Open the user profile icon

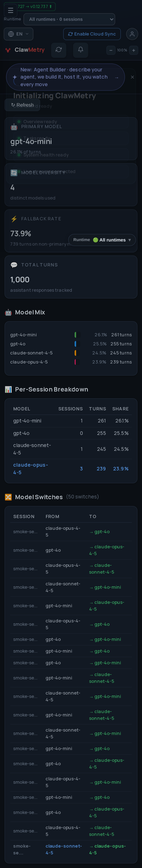pos(132,34)
